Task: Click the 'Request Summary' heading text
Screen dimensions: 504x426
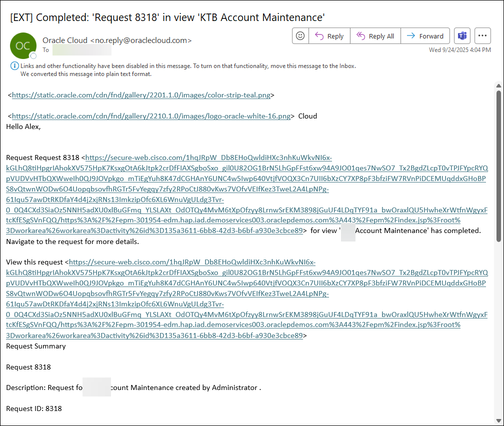Action: coord(36,346)
